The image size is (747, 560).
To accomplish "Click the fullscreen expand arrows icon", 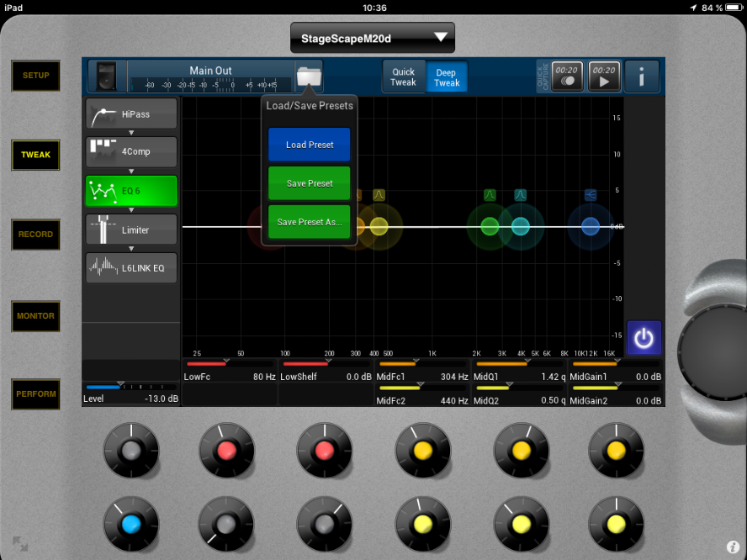I will coord(20,544).
